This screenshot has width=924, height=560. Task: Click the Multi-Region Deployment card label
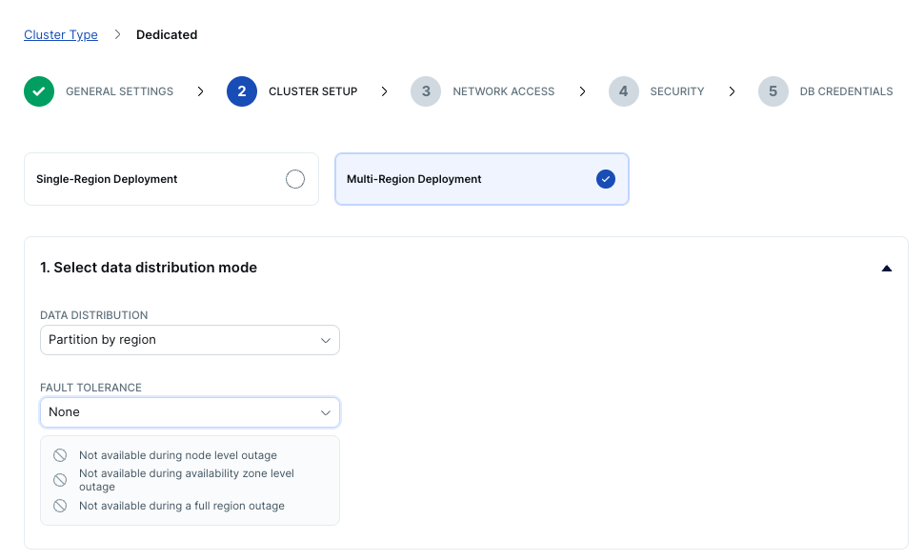(413, 179)
